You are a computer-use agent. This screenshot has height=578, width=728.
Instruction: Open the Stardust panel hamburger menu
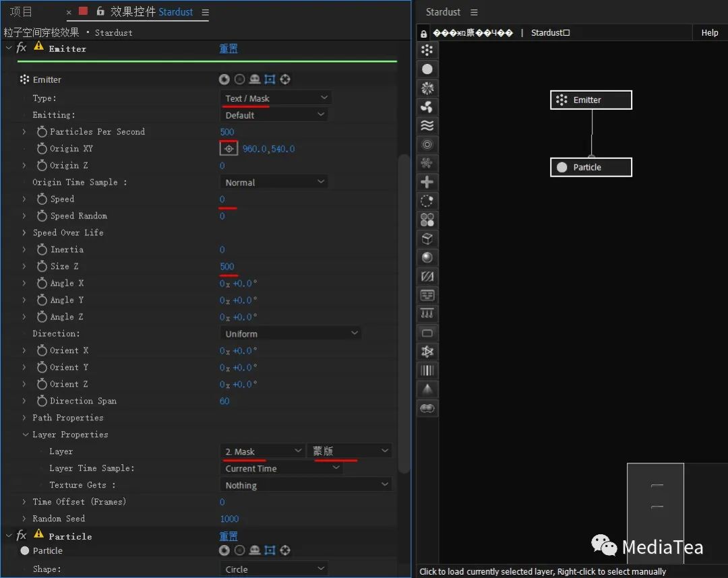pos(474,13)
